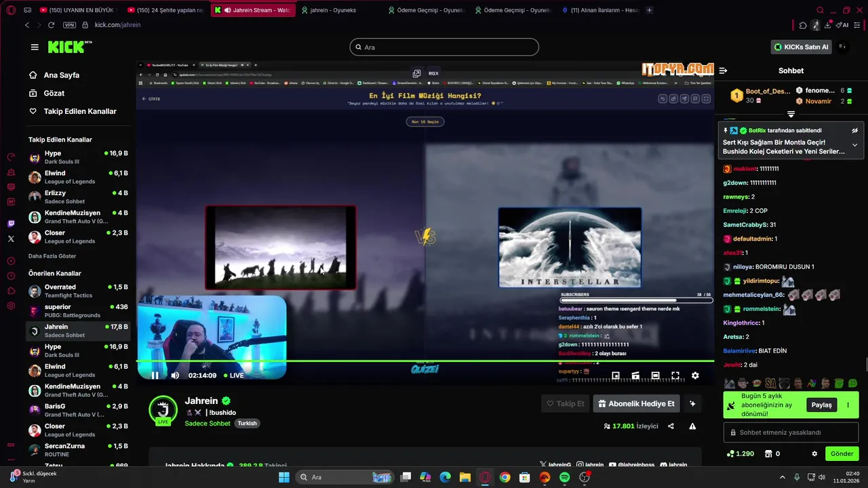Open Opera sidebar speed dial icon
This screenshot has width=868, height=488.
pyautogui.click(x=11, y=157)
